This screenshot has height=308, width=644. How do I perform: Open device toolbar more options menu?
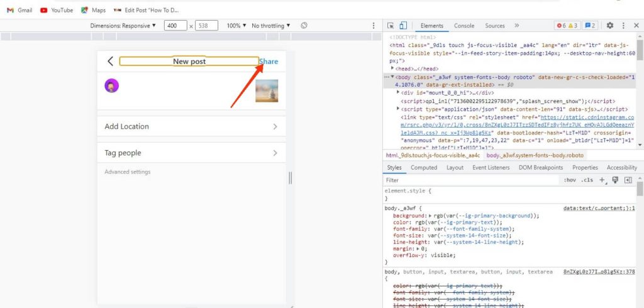click(374, 26)
